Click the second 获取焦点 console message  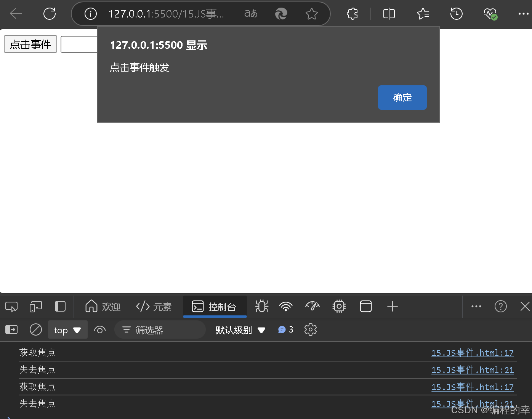pos(37,387)
